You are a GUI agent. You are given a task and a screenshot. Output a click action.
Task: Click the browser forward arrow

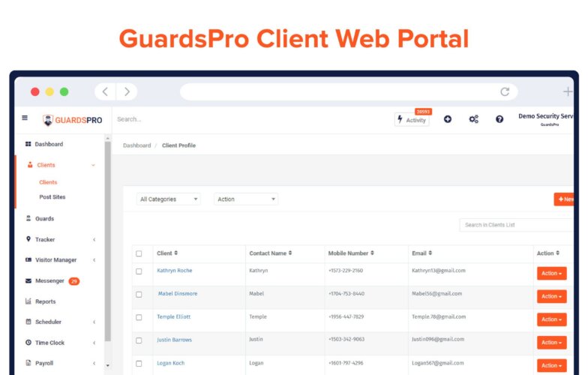[x=127, y=91]
